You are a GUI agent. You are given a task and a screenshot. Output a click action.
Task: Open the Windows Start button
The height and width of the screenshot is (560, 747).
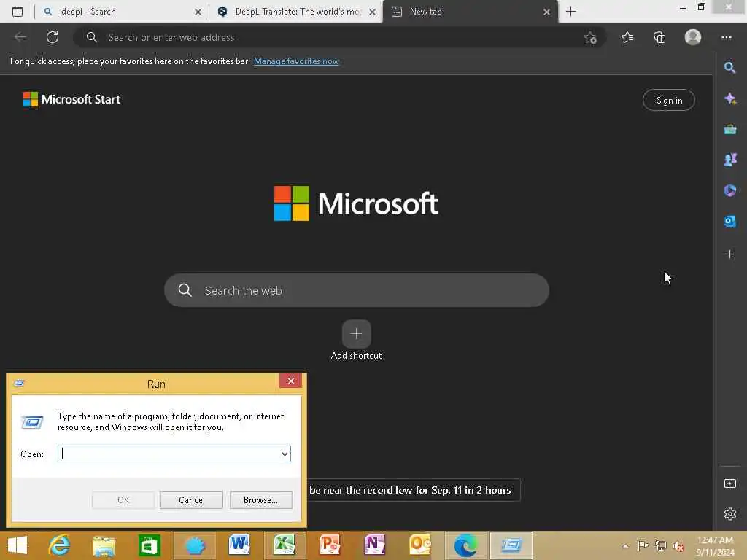(18, 545)
